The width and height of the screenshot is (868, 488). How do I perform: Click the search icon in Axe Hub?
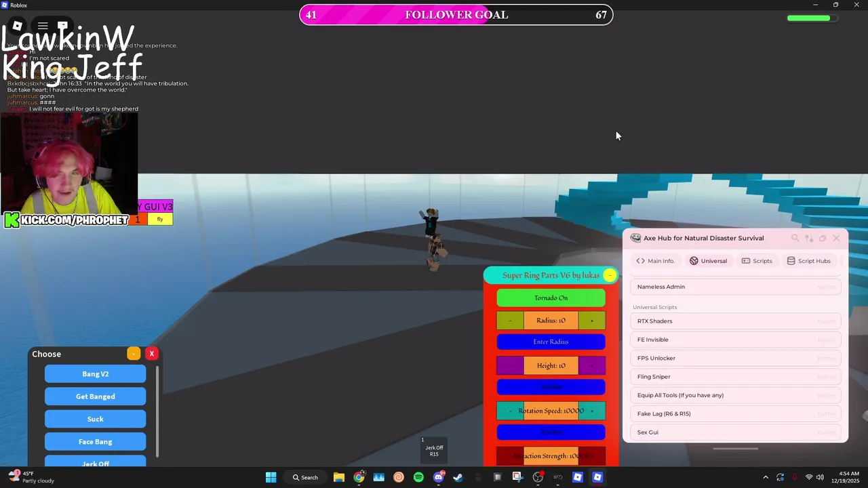tap(795, 238)
